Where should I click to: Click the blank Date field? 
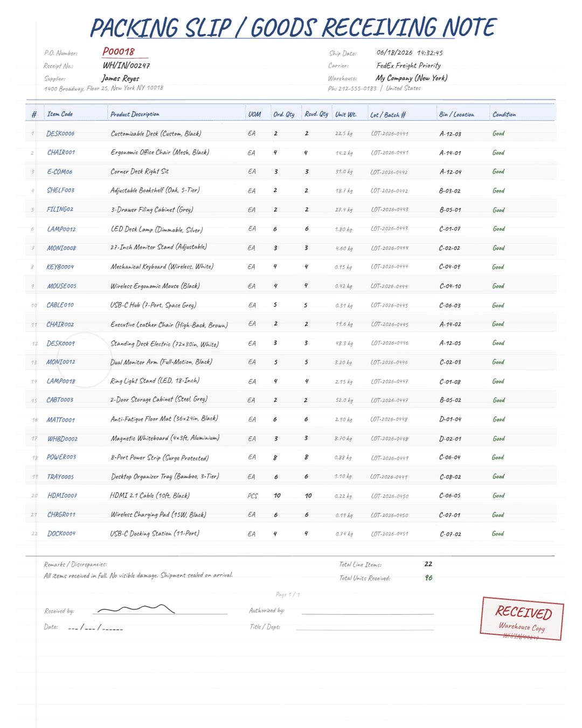pyautogui.click(x=95, y=628)
